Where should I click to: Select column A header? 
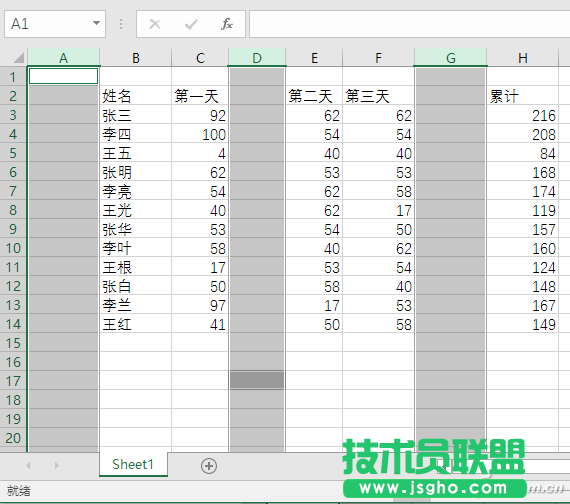(64, 58)
